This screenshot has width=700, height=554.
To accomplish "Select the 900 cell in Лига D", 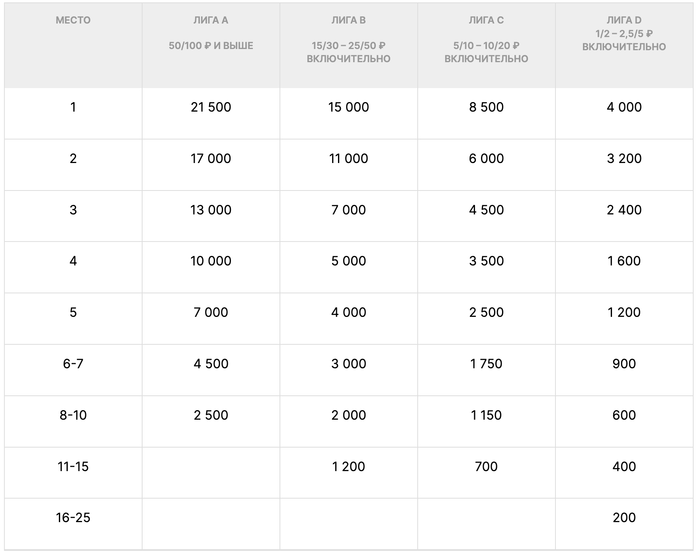I will tap(624, 364).
